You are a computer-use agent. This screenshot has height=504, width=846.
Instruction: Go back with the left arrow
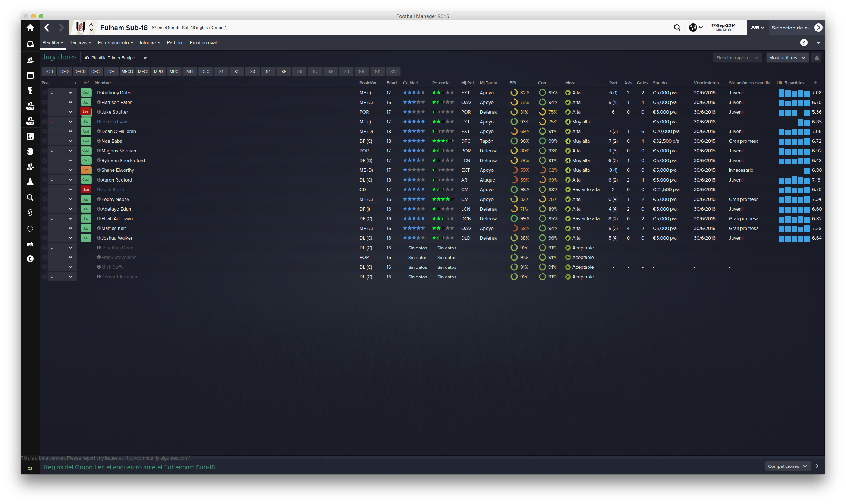coord(47,28)
